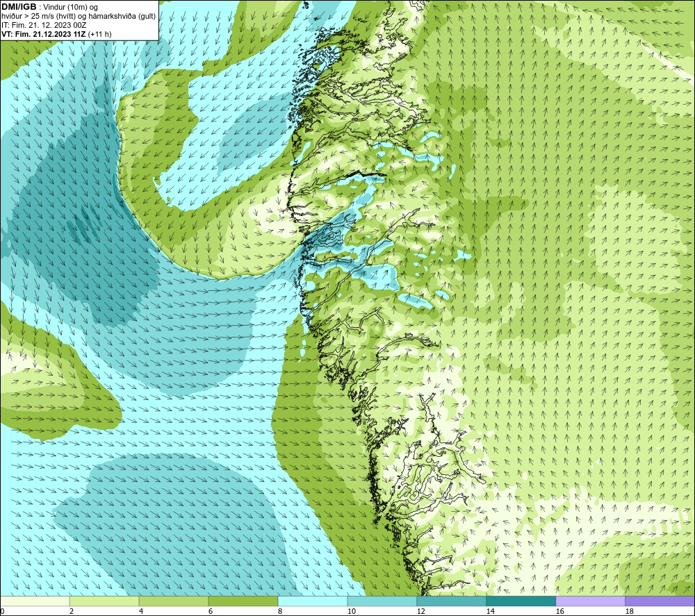Image resolution: width=695 pixels, height=616 pixels.
Task: Select the 4-6 m/s green legend swatch
Action: coord(174,601)
